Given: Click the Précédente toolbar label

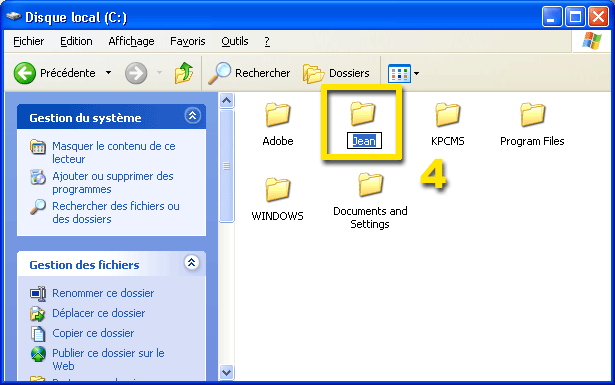Looking at the screenshot, I should click(x=68, y=73).
